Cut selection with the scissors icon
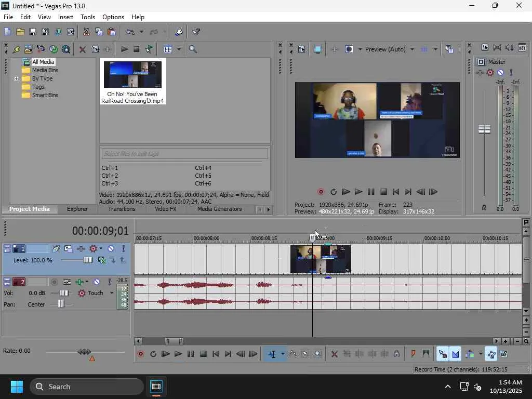Image resolution: width=532 pixels, height=399 pixels. click(86, 32)
